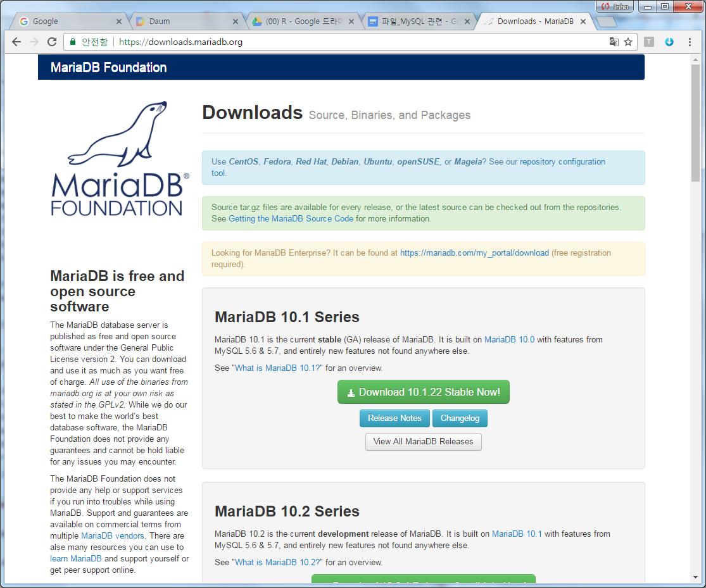Image resolution: width=706 pixels, height=588 pixels.
Task: Click the scrollbar down arrow
Action: point(696,577)
